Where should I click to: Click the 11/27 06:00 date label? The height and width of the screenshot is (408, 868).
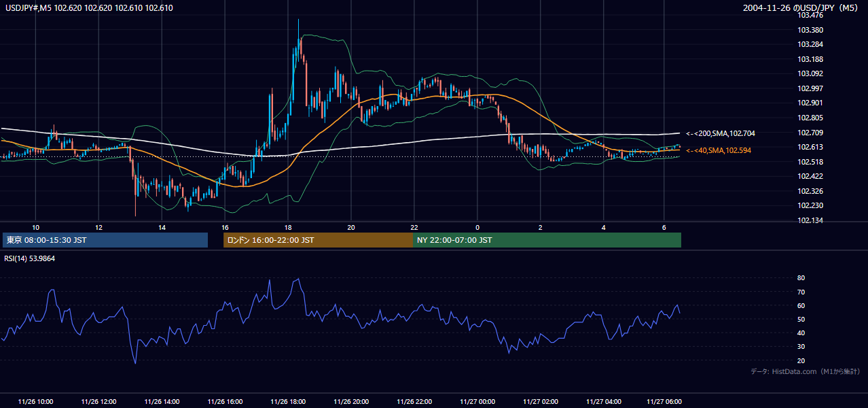click(x=664, y=401)
